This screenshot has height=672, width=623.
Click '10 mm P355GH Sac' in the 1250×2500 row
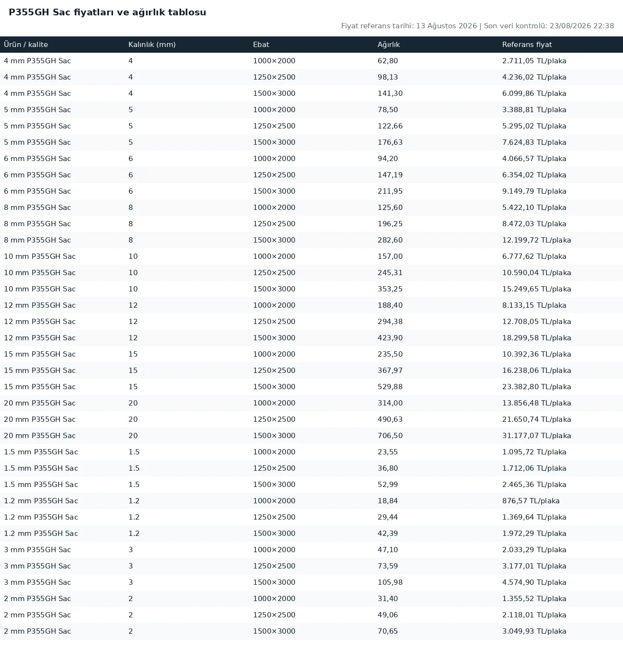(x=40, y=273)
